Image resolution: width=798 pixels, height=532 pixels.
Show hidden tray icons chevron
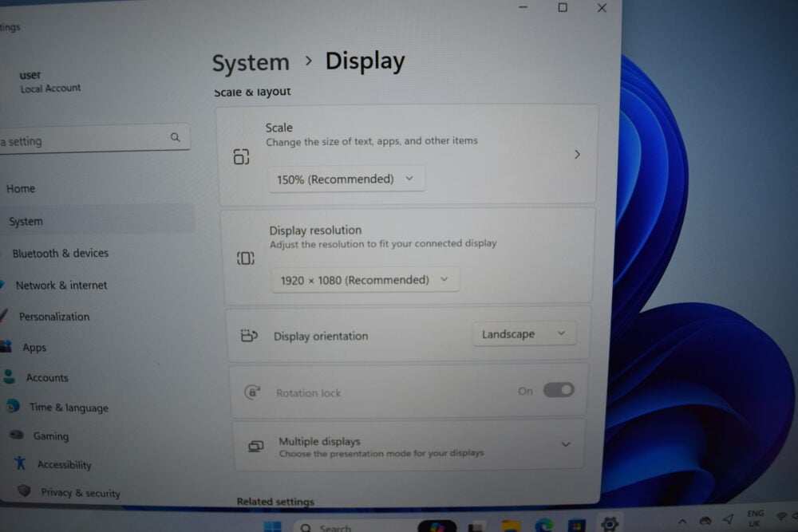click(x=682, y=522)
